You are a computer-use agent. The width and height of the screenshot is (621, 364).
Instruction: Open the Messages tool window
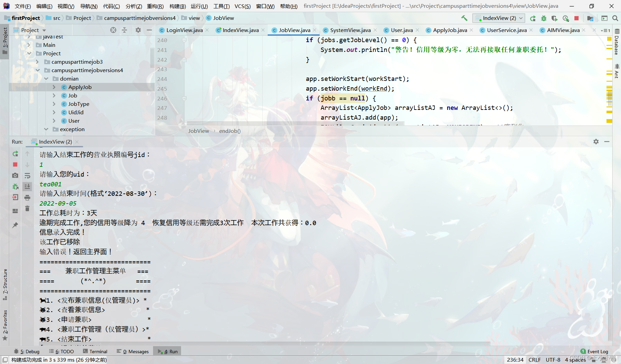[133, 352]
